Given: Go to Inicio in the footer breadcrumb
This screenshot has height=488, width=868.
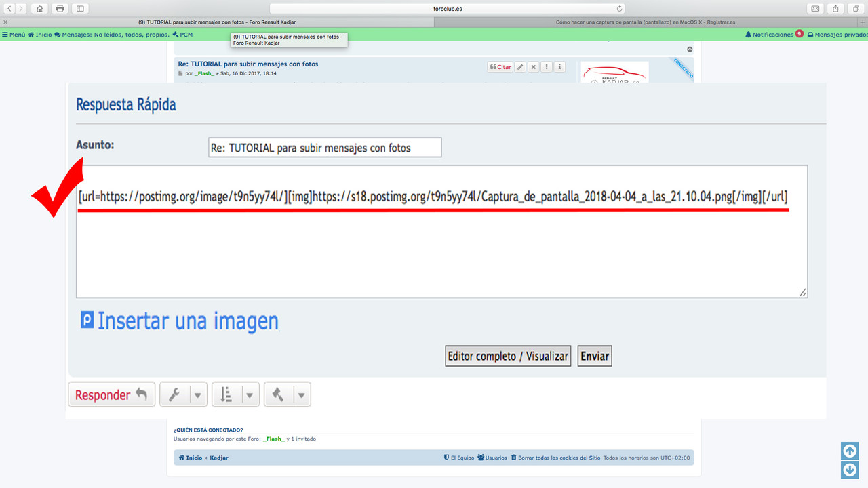Looking at the screenshot, I should point(191,457).
